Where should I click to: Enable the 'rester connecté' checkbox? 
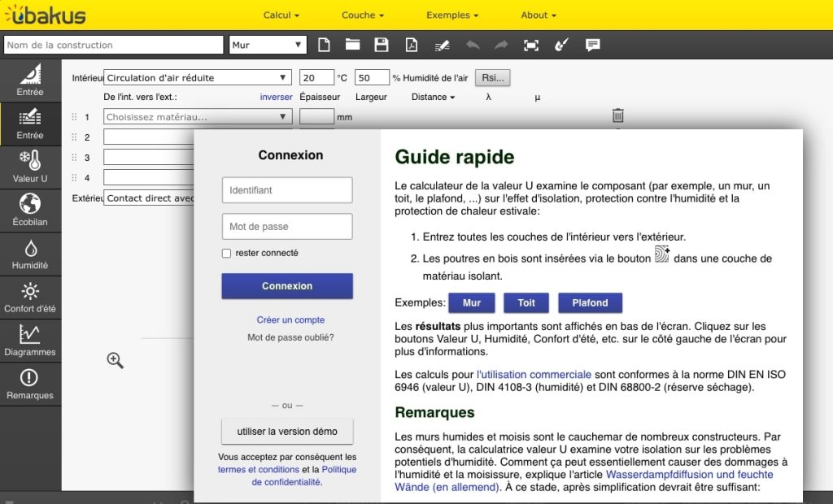pos(227,254)
